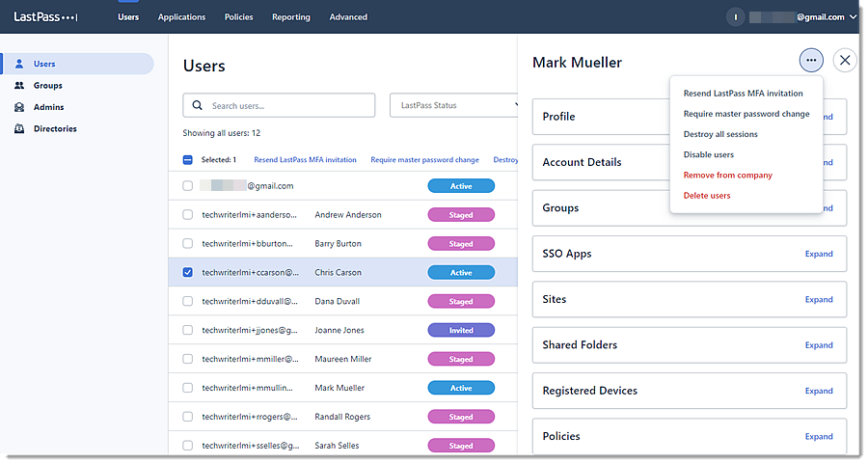Choose Require master password change in popup menu
Image resolution: width=868 pixels, height=464 pixels.
click(746, 114)
